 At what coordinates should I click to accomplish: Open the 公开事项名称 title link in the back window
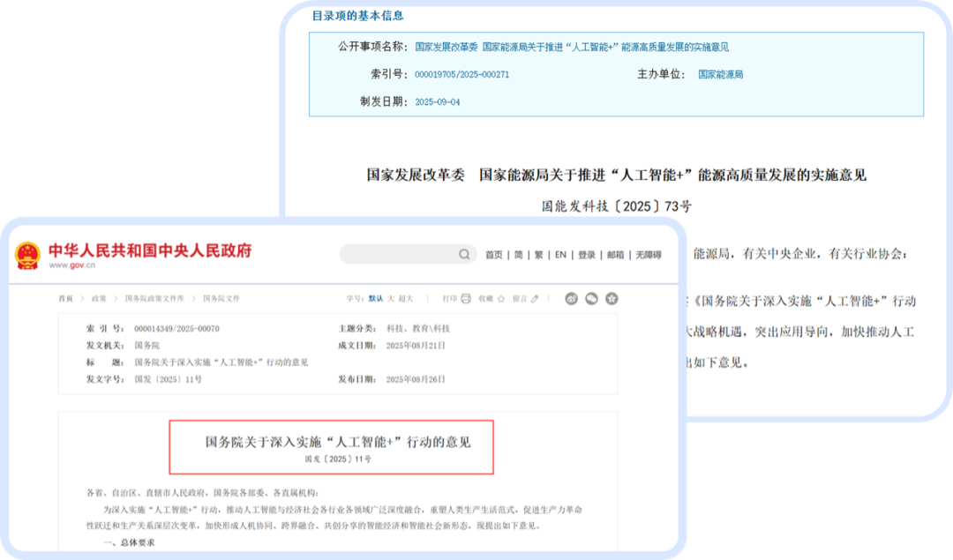[571, 47]
